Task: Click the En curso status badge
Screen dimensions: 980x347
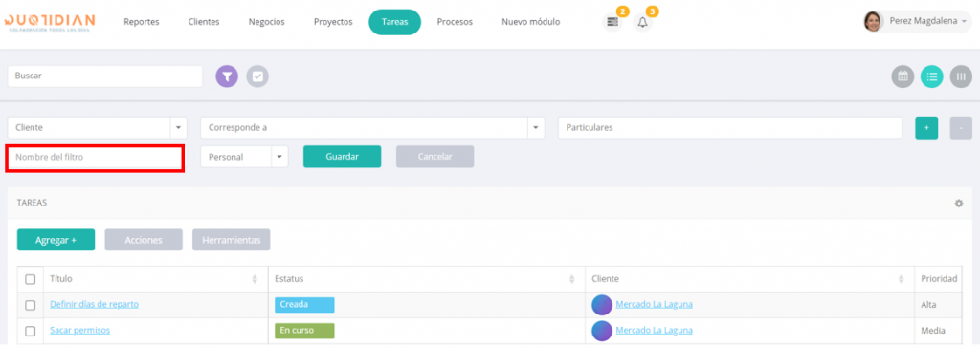Action: click(304, 330)
